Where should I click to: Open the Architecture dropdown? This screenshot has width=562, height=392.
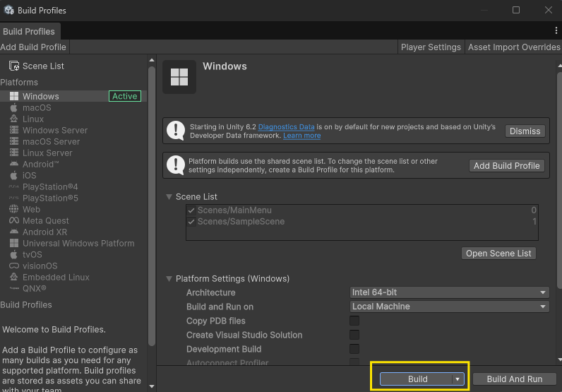(x=450, y=292)
